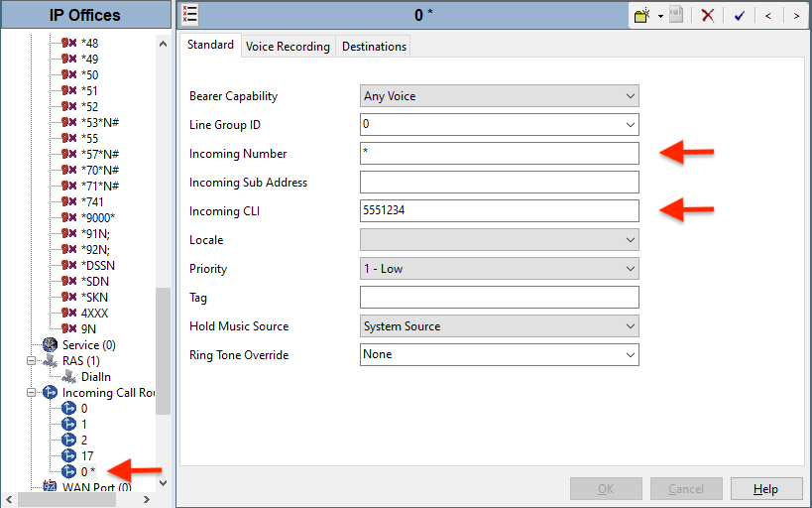Click the Incoming CLI field
The width and height of the screenshot is (812, 508).
coord(500,211)
